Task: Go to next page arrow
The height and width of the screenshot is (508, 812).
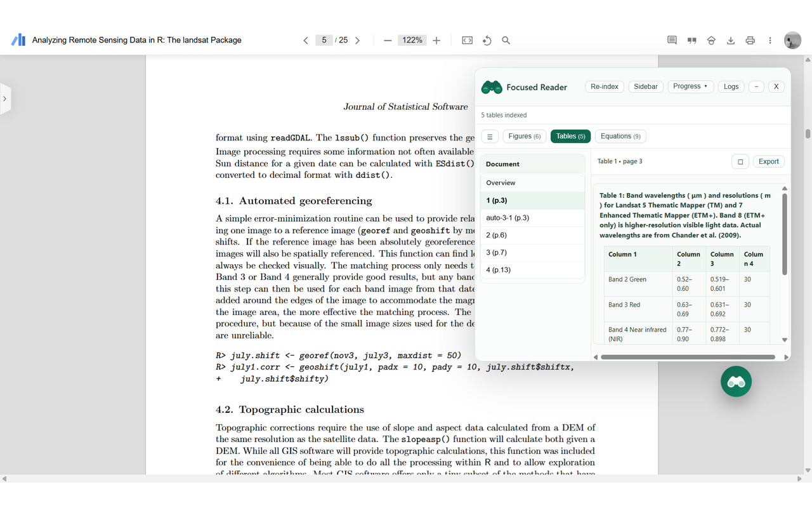Action: (357, 40)
